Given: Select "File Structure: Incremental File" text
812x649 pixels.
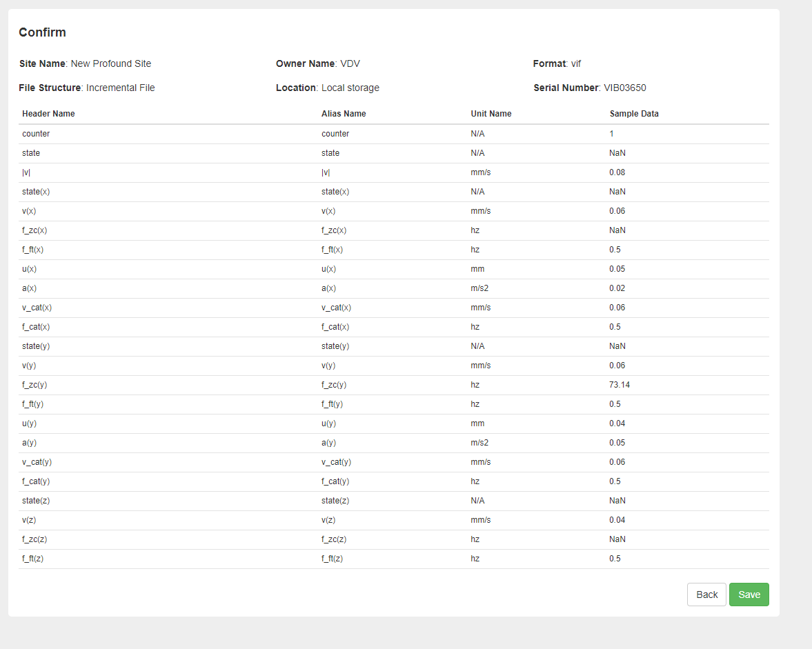Looking at the screenshot, I should pyautogui.click(x=87, y=88).
